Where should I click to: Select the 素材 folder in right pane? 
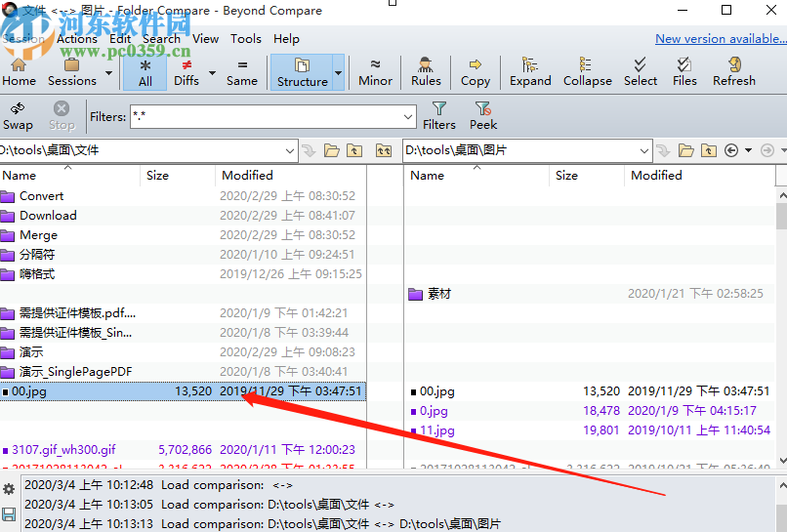click(x=590, y=294)
